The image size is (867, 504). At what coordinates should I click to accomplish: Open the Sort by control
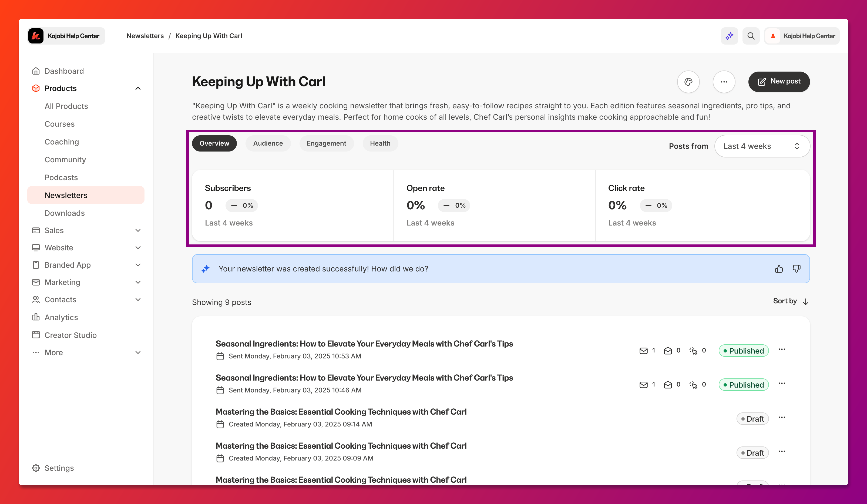(x=791, y=301)
